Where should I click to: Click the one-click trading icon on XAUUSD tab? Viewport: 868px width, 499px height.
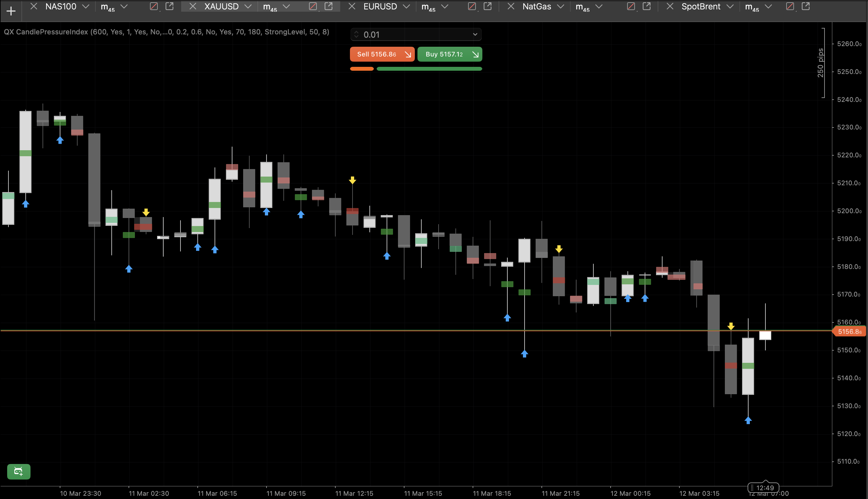(312, 6)
